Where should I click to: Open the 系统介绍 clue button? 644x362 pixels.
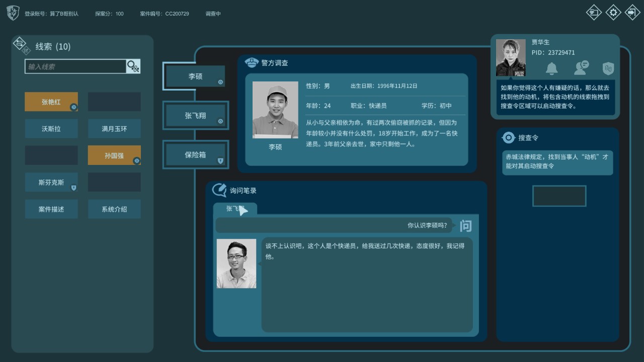[114, 209]
